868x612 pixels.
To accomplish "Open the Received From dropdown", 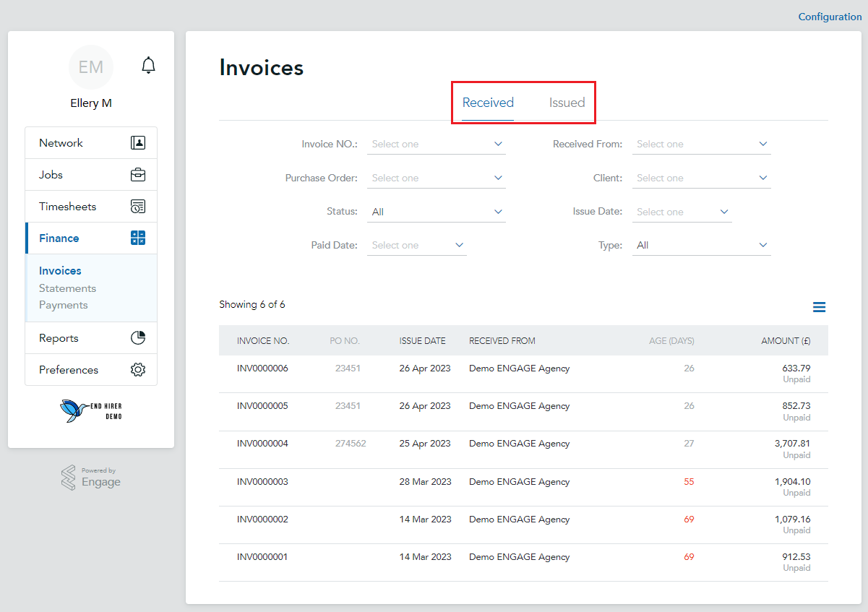I will click(702, 145).
